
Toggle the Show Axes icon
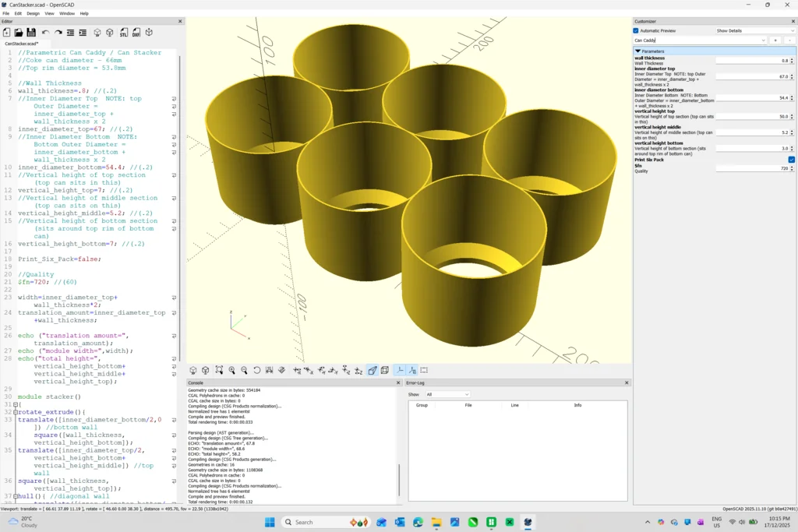point(400,371)
